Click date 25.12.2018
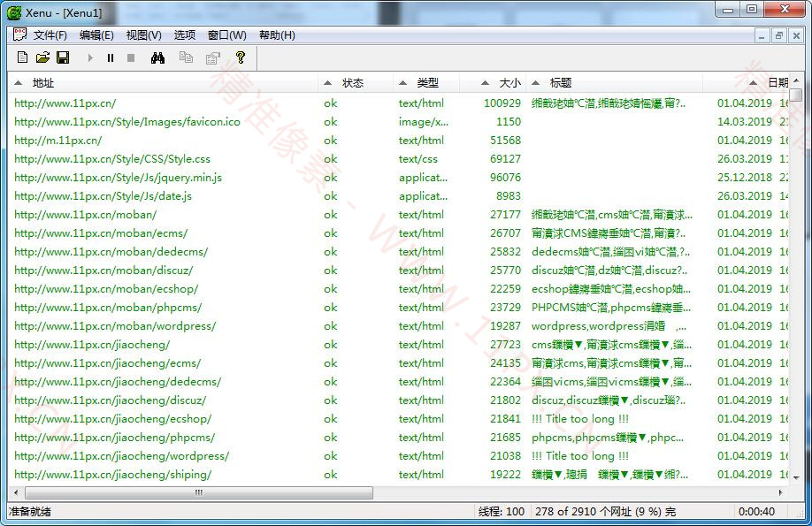Image resolution: width=812 pixels, height=526 pixels. pos(745,178)
